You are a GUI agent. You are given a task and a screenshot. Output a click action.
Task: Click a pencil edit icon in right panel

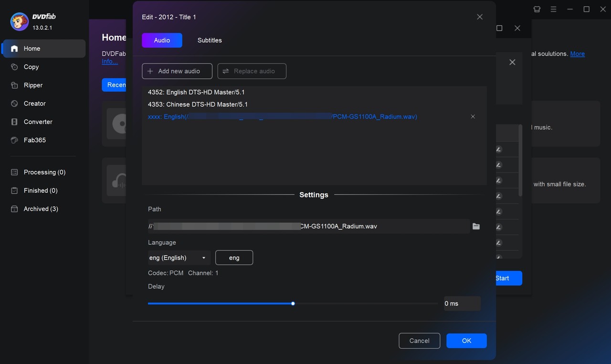[499, 149]
